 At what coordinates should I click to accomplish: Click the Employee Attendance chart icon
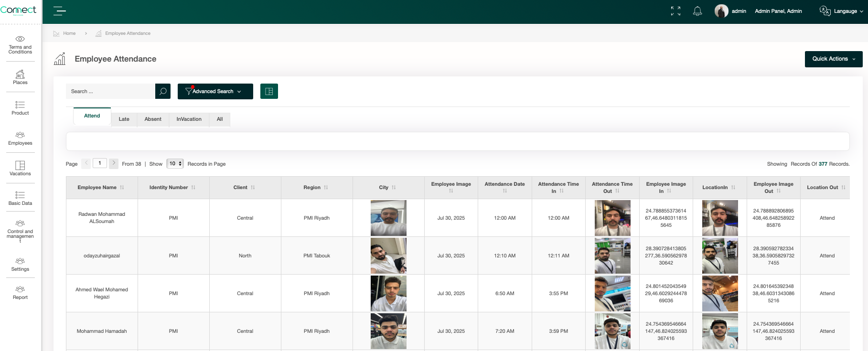pyautogui.click(x=60, y=59)
